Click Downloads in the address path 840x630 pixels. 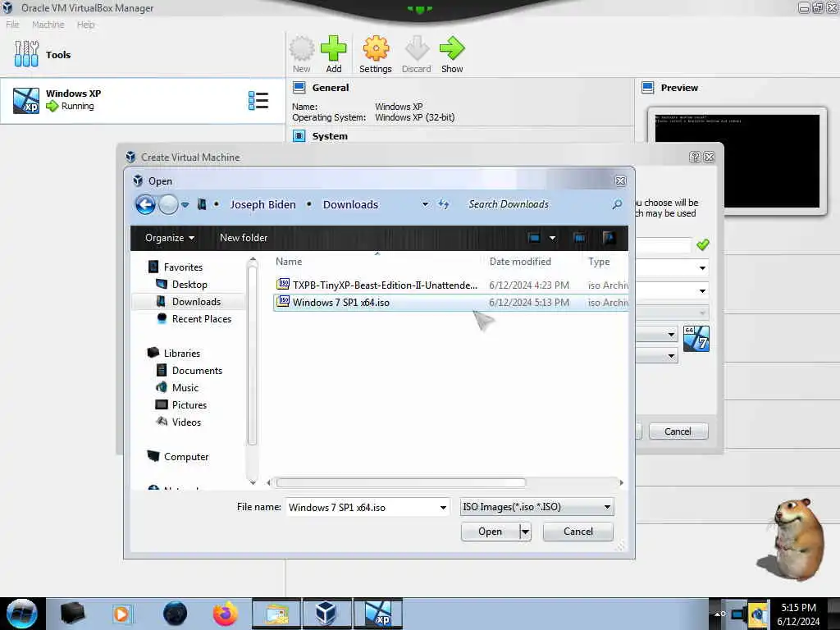(350, 204)
